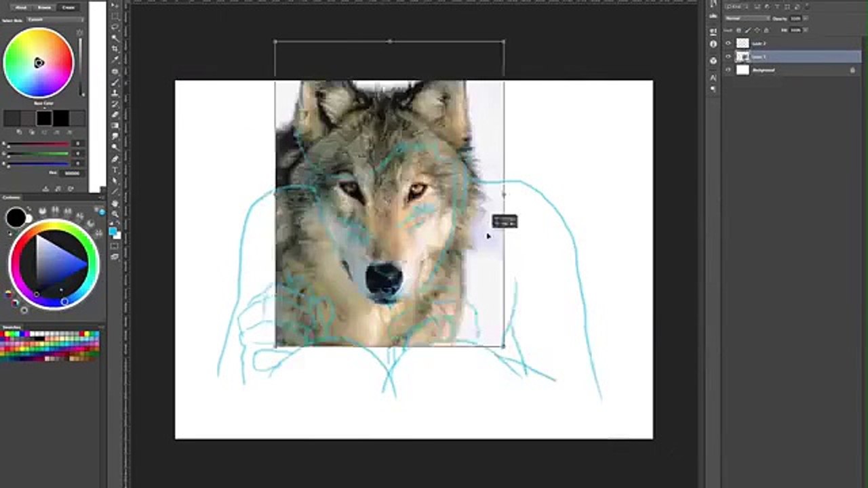Select the Path Selection tool

tap(115, 181)
